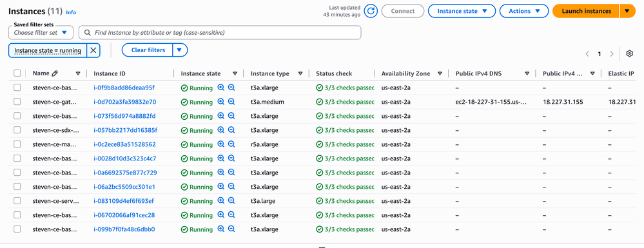
Task: Check the box for steven-ce-sdx-... instance
Action: click(x=17, y=130)
